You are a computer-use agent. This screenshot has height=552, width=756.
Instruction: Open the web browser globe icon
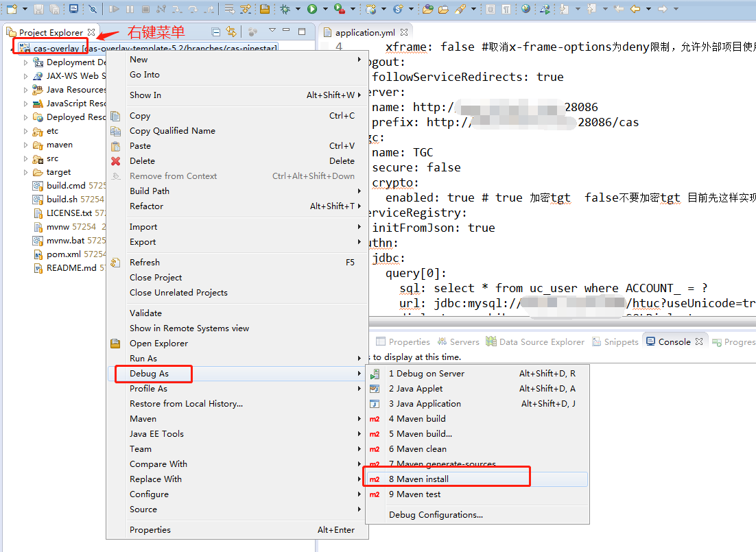pos(525,9)
